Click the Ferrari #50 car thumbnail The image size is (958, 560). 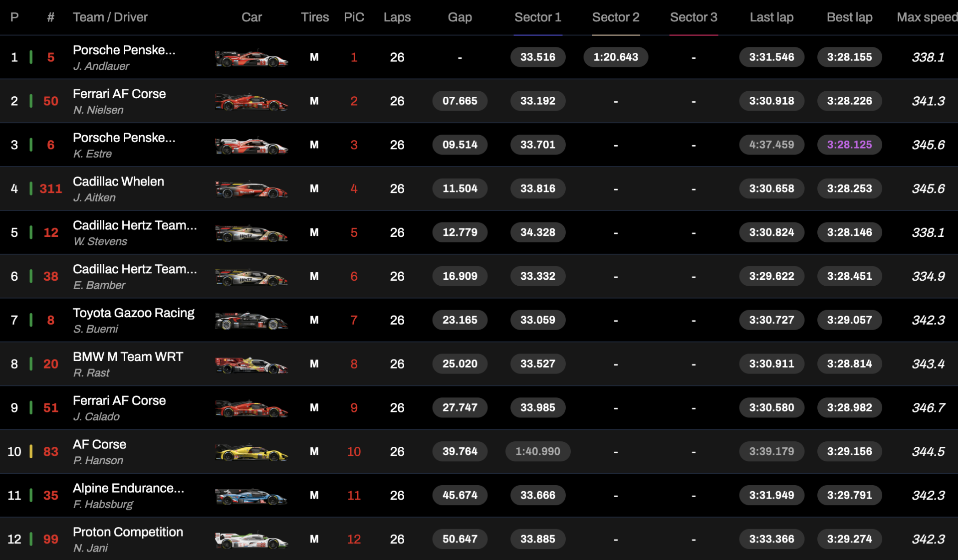(x=251, y=102)
